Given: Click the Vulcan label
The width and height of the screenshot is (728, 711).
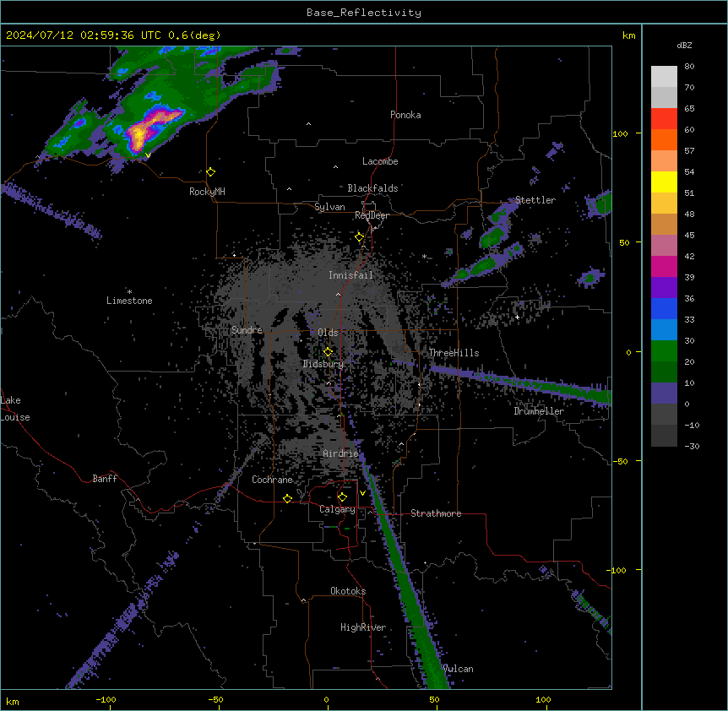Looking at the screenshot, I should click(x=458, y=669).
